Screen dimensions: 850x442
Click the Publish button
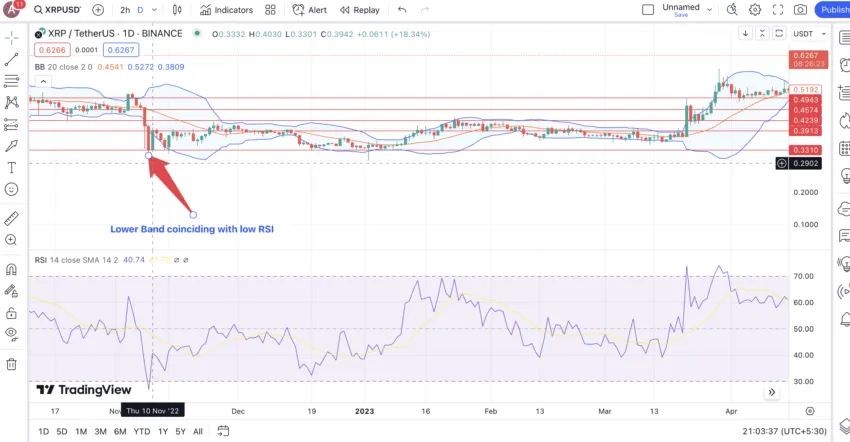(834, 10)
